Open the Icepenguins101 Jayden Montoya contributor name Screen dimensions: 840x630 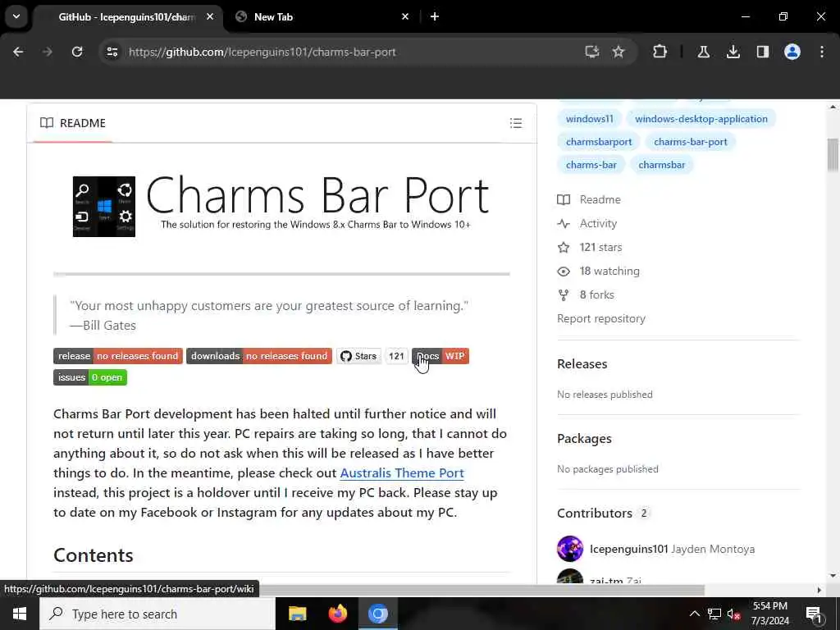click(x=672, y=549)
